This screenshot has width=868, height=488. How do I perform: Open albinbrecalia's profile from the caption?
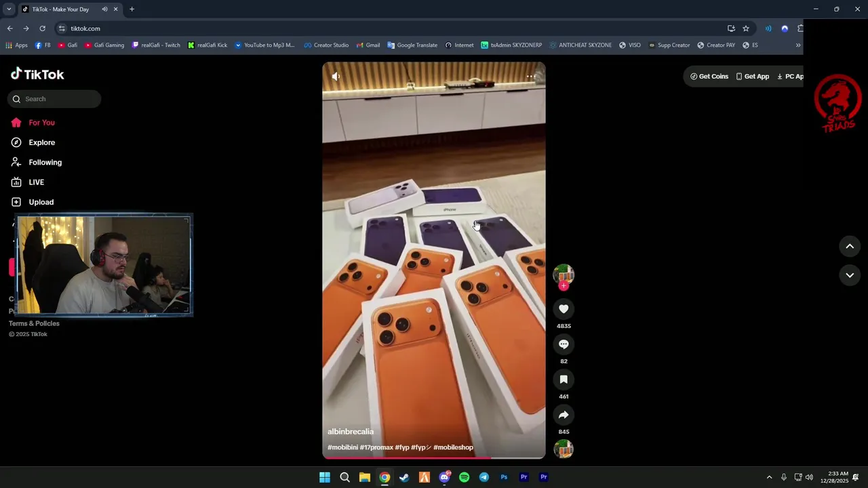[x=351, y=432]
